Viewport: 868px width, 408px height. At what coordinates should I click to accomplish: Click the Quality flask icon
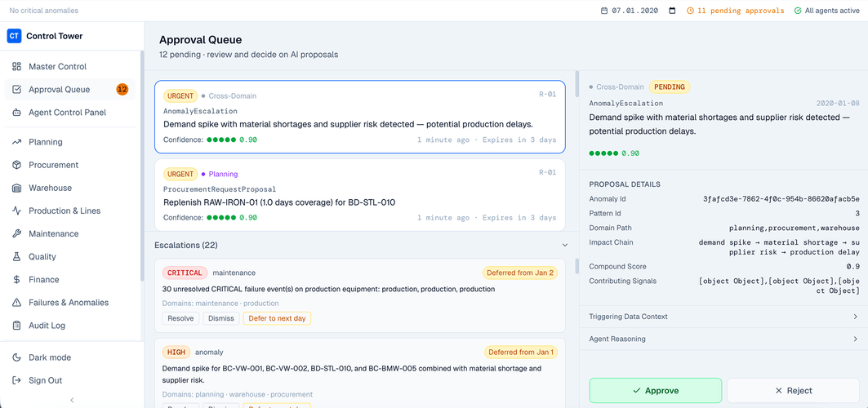[x=16, y=256]
